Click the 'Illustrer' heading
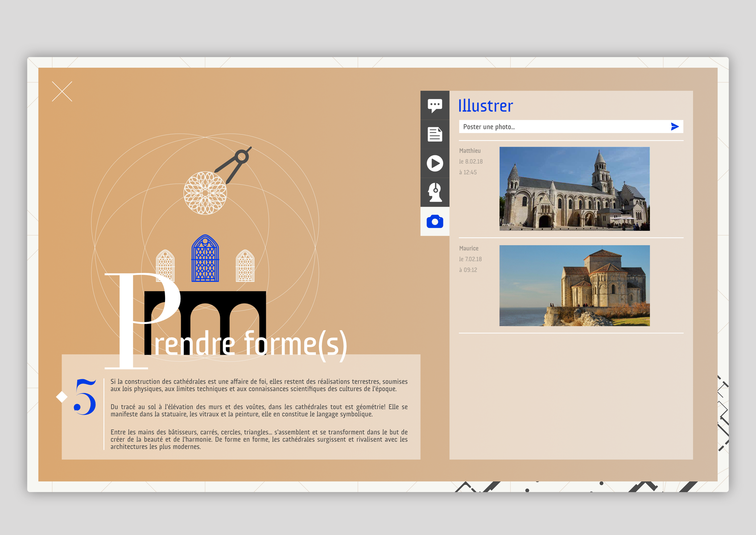The image size is (756, 535). pos(486,106)
